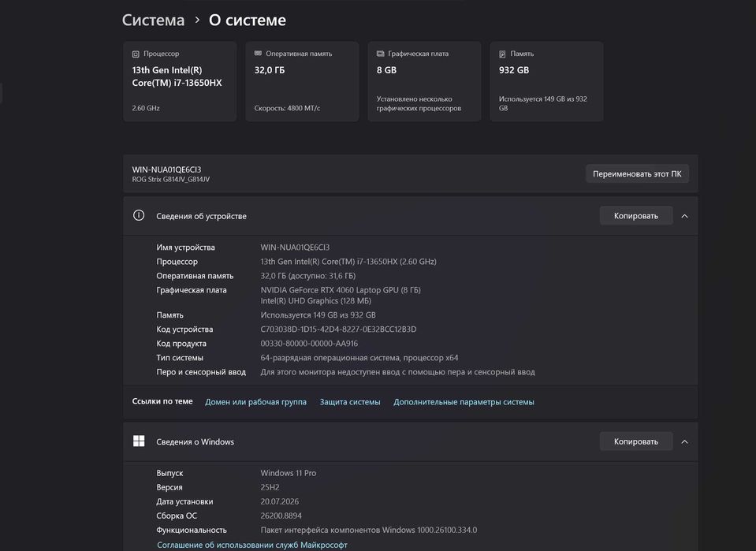The image size is (756, 551).
Task: Select the Перо и сенсорный ввод value
Action: point(398,372)
